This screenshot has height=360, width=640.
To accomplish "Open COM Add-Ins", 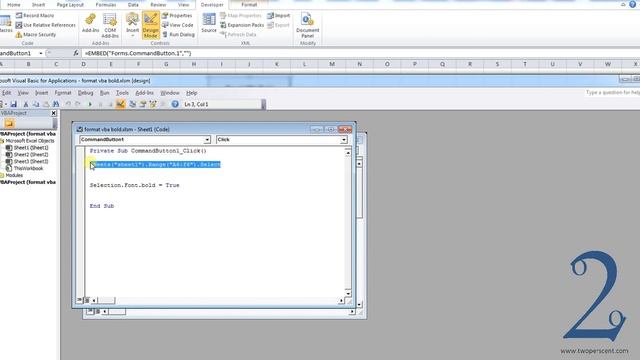I will coord(110,25).
